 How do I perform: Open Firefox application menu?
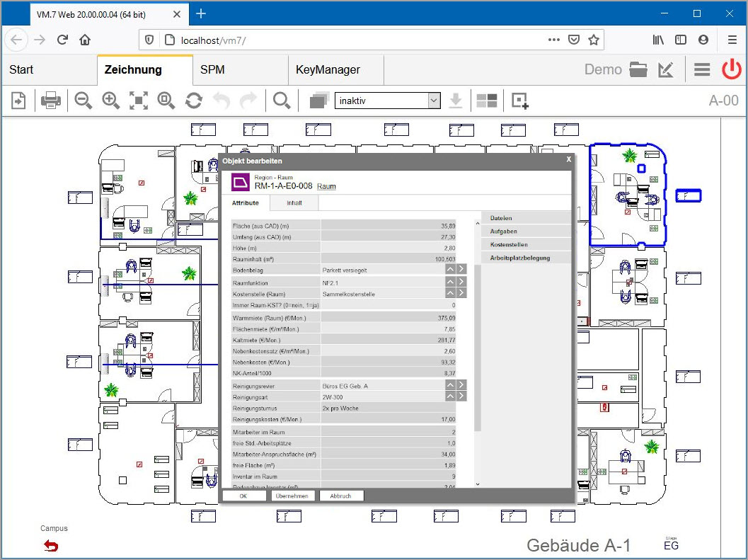[x=732, y=40]
